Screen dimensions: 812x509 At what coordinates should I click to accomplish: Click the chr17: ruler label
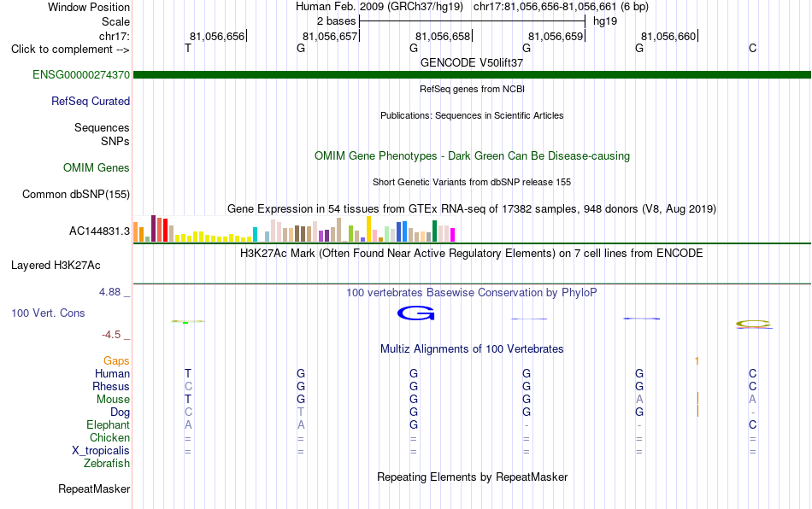pyautogui.click(x=114, y=36)
